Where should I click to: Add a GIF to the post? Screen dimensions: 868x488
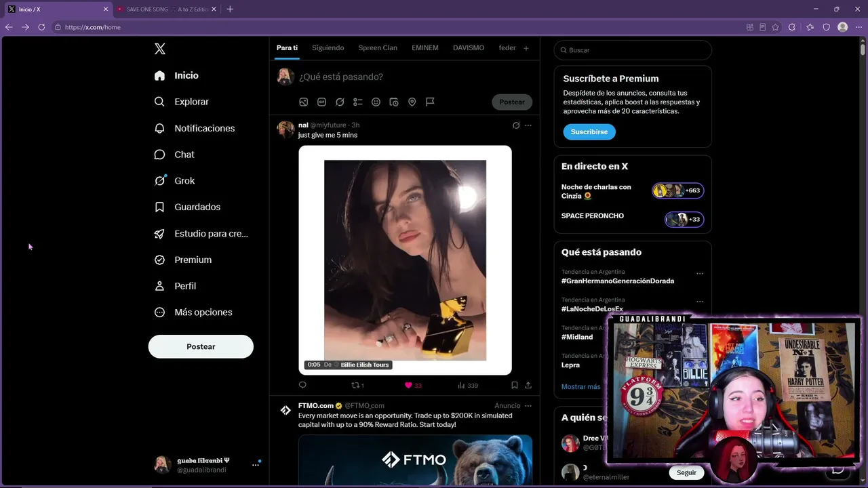(321, 102)
